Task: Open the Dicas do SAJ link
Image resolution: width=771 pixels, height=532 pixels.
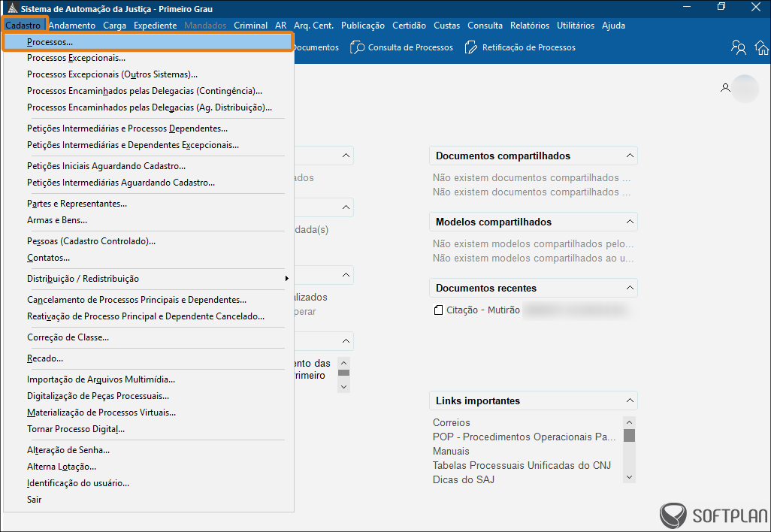Action: (464, 480)
